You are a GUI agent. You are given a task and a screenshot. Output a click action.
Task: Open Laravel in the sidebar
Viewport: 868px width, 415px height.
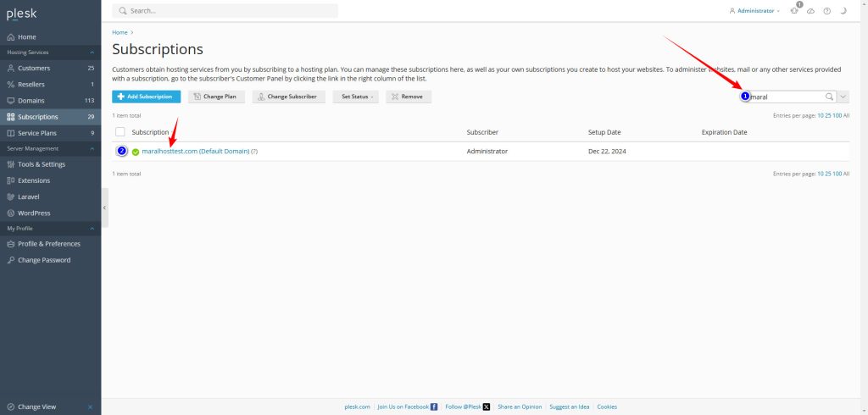tap(31, 196)
